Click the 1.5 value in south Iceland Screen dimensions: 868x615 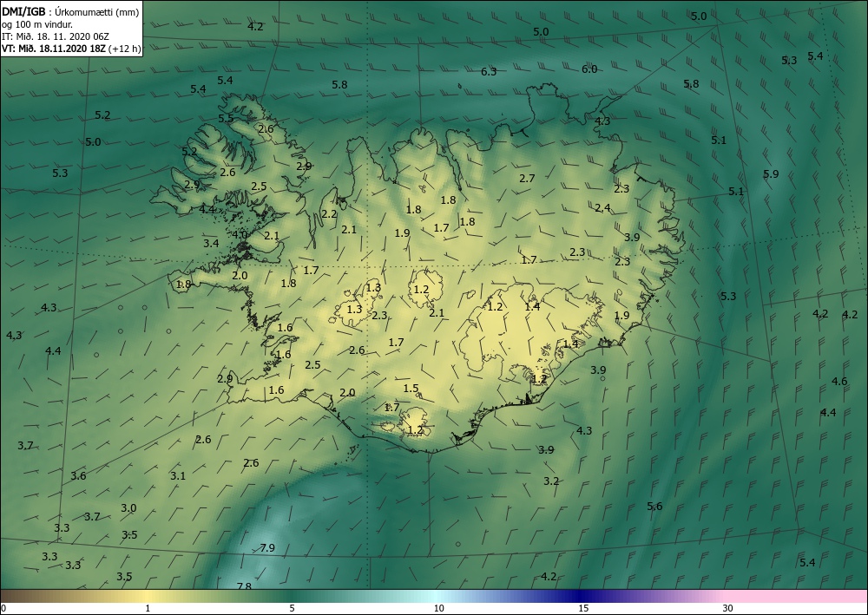point(411,389)
